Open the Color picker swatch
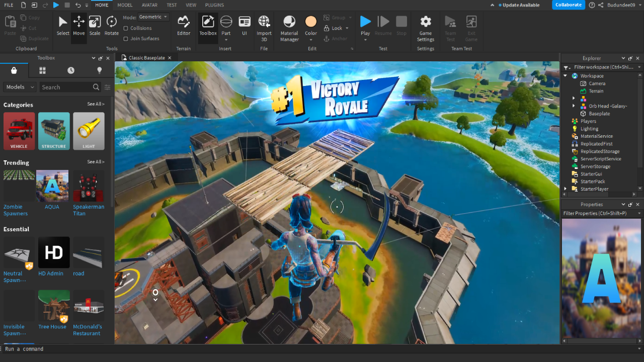644x362 pixels. click(x=311, y=22)
